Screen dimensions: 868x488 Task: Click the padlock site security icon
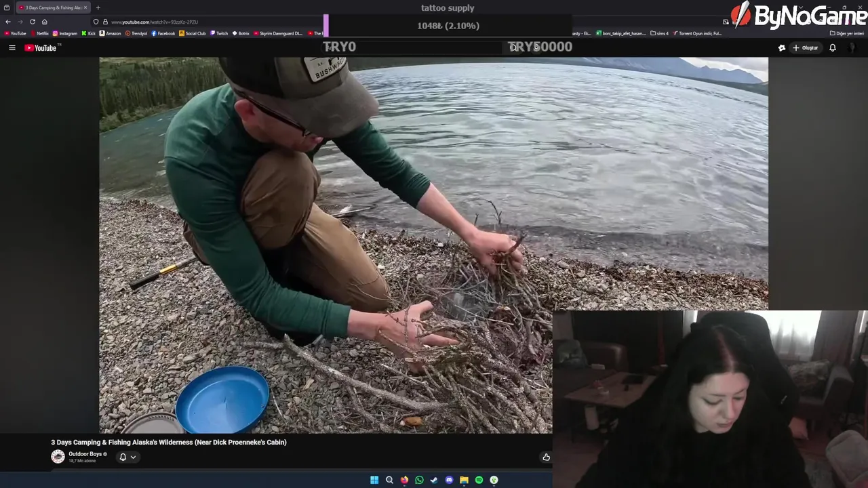(105, 22)
